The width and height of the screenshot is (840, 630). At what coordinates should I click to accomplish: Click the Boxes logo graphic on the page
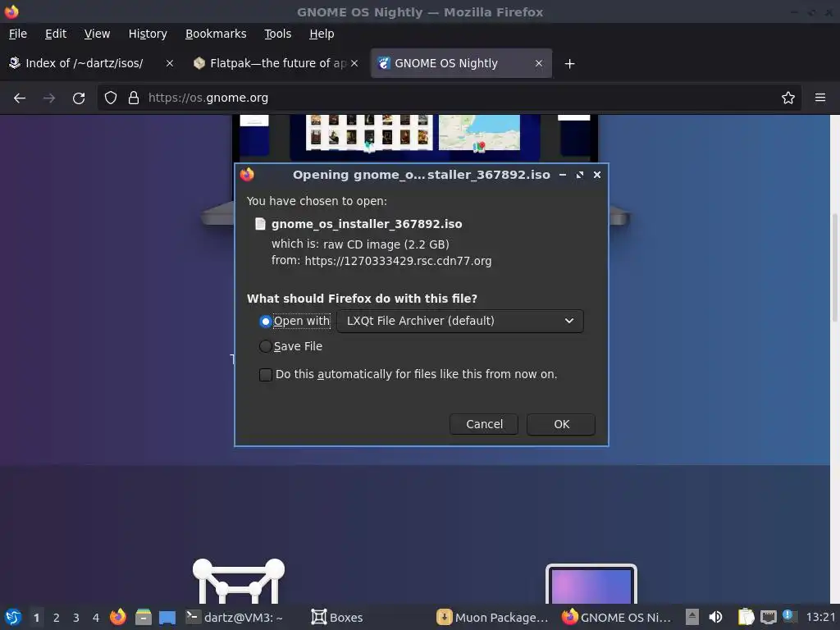(239, 582)
